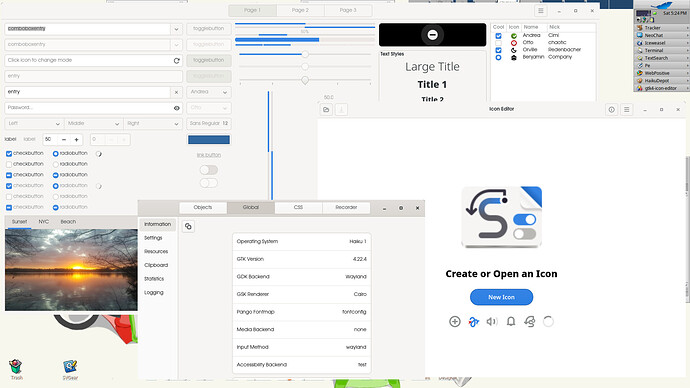Switch to Page 2 tab
The width and height of the screenshot is (690, 388).
point(300,10)
